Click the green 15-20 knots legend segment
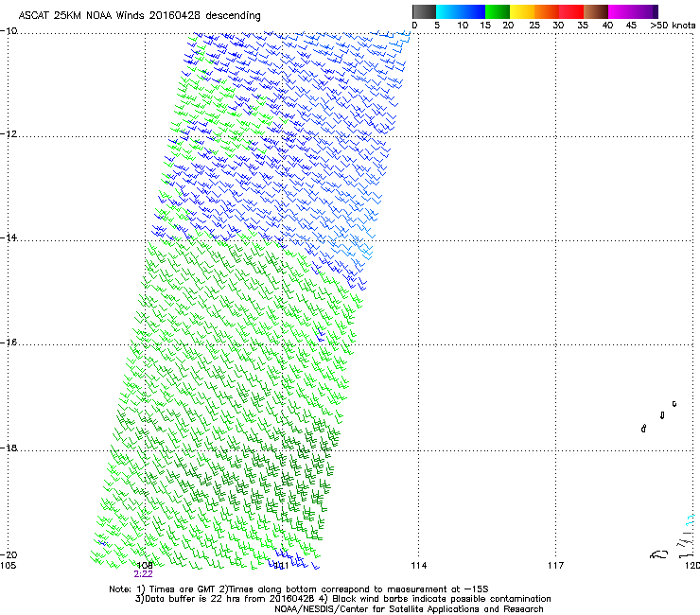 point(498,11)
